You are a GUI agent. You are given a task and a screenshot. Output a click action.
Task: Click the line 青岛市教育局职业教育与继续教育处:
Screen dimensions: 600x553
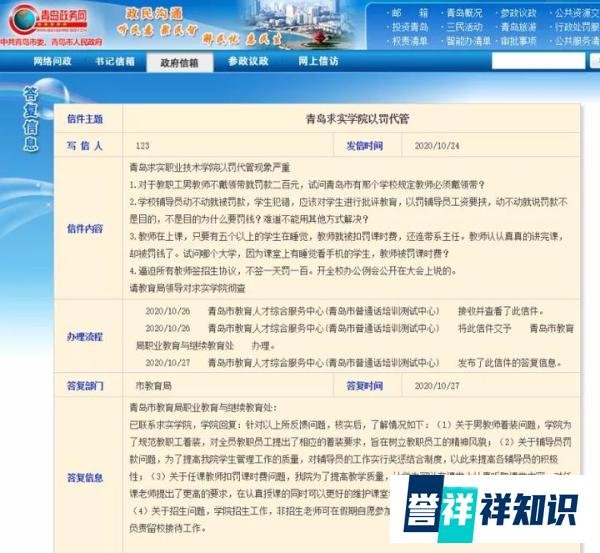[203, 408]
